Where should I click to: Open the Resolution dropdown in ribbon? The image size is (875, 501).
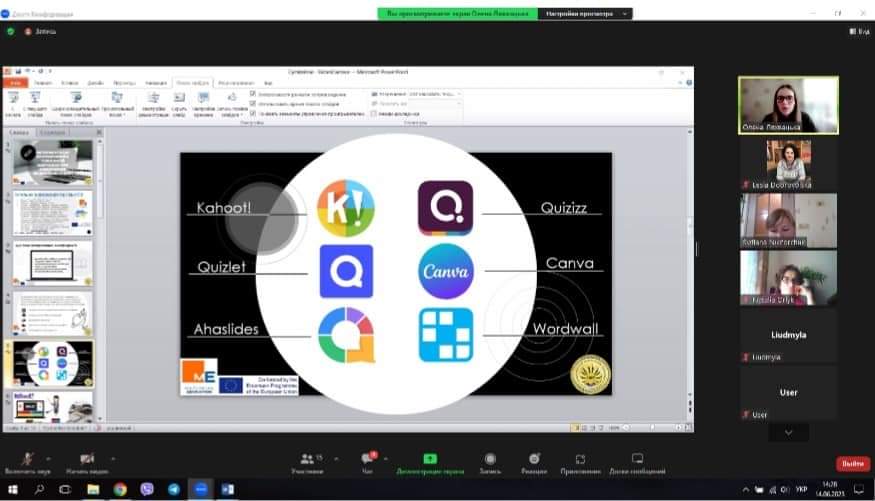point(433,94)
